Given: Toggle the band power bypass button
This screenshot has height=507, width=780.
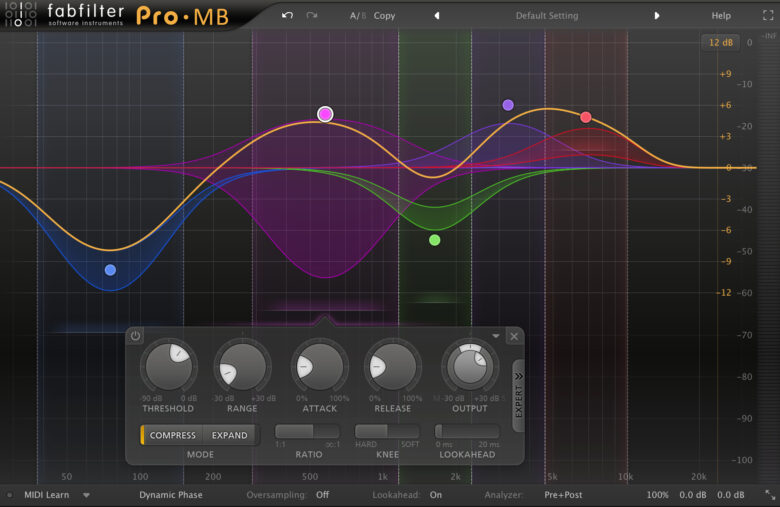Looking at the screenshot, I should click(x=135, y=336).
